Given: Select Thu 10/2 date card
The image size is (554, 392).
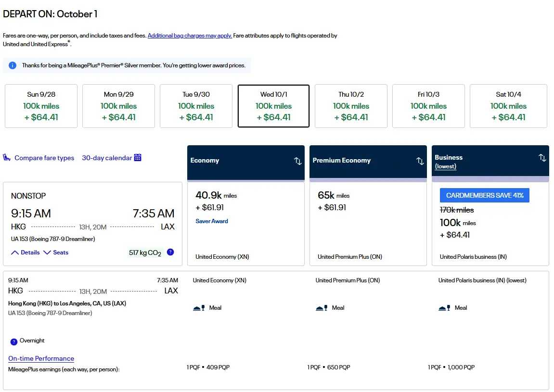Looking at the screenshot, I should point(351,106).
